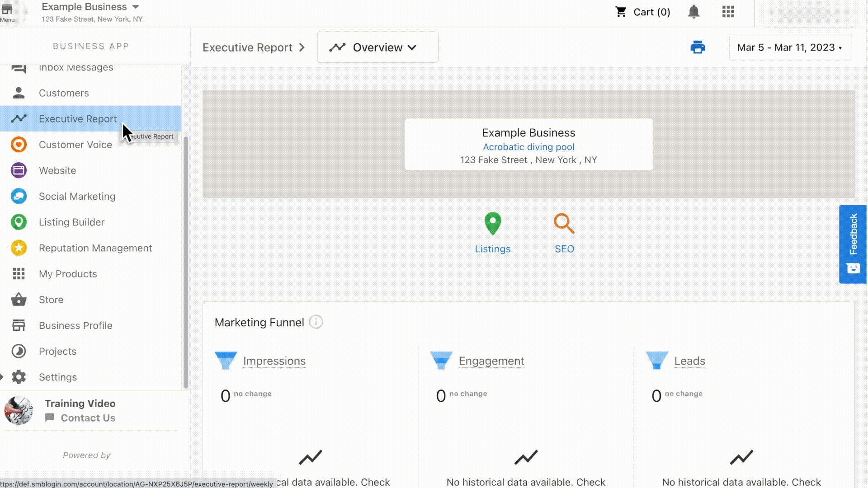
Task: Click the Impressions funnel link
Action: [x=274, y=361]
